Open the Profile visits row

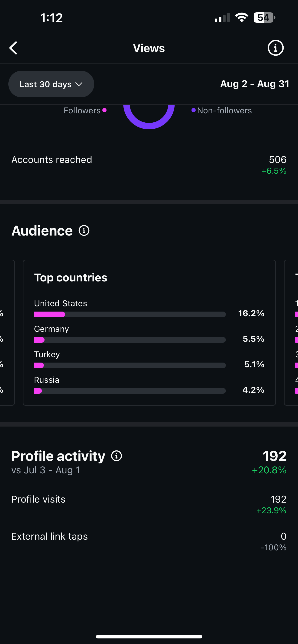(149, 500)
